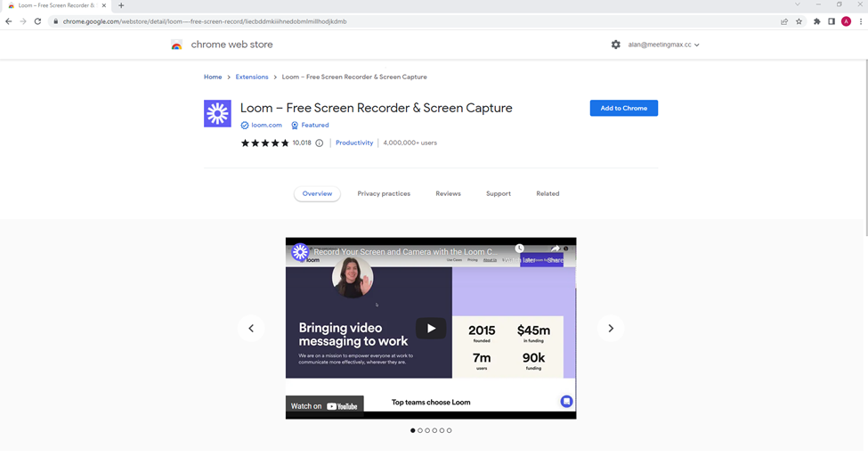
Task: Click the blue chat icon in video
Action: click(x=566, y=401)
